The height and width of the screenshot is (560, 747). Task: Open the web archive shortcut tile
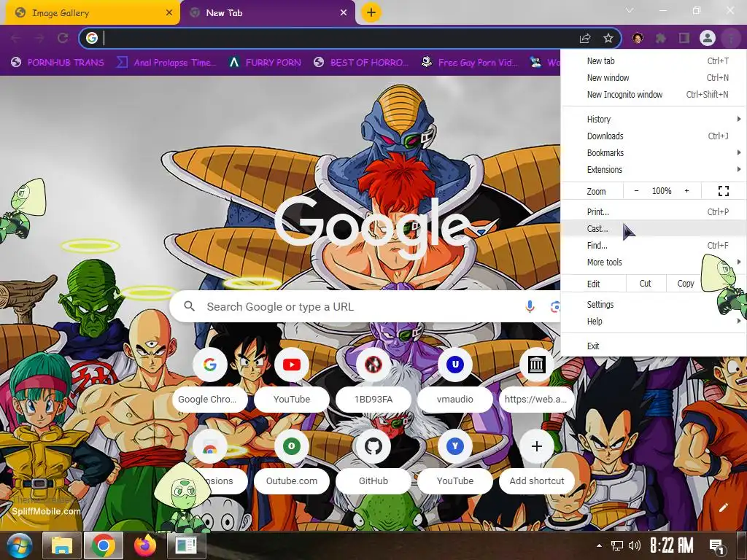pos(536,379)
